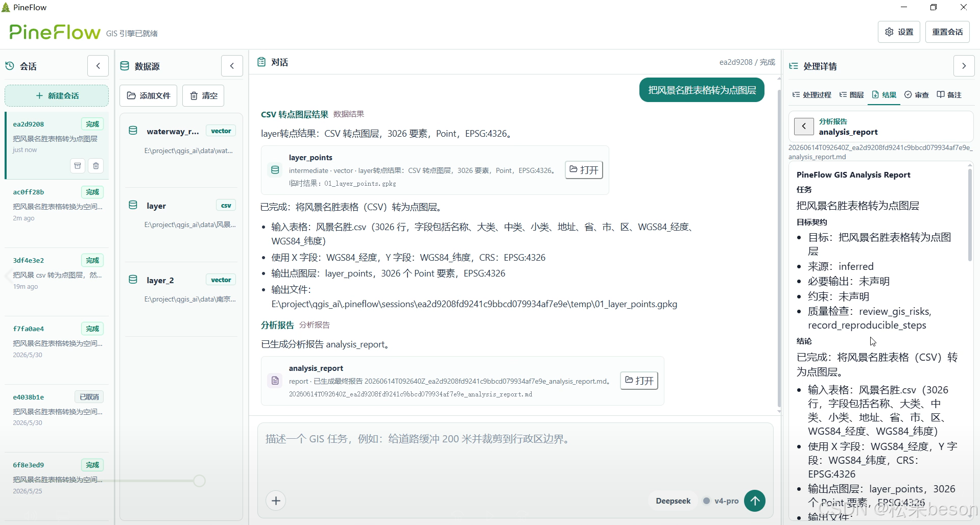Click the CSV 转点图层结果 heading
The width and height of the screenshot is (980, 525).
[x=295, y=114]
